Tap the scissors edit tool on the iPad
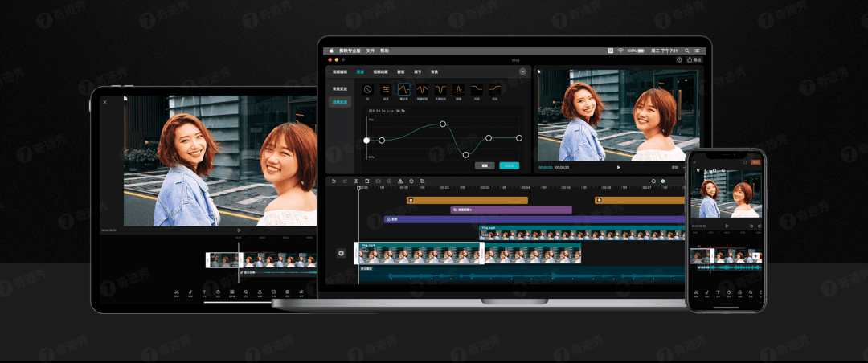868x363 pixels. [x=176, y=292]
